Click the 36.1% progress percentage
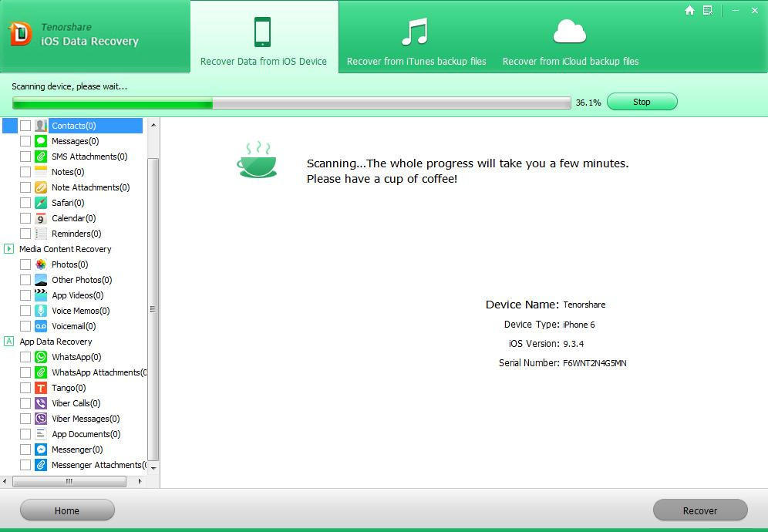Image resolution: width=768 pixels, height=532 pixels. pyautogui.click(x=588, y=103)
